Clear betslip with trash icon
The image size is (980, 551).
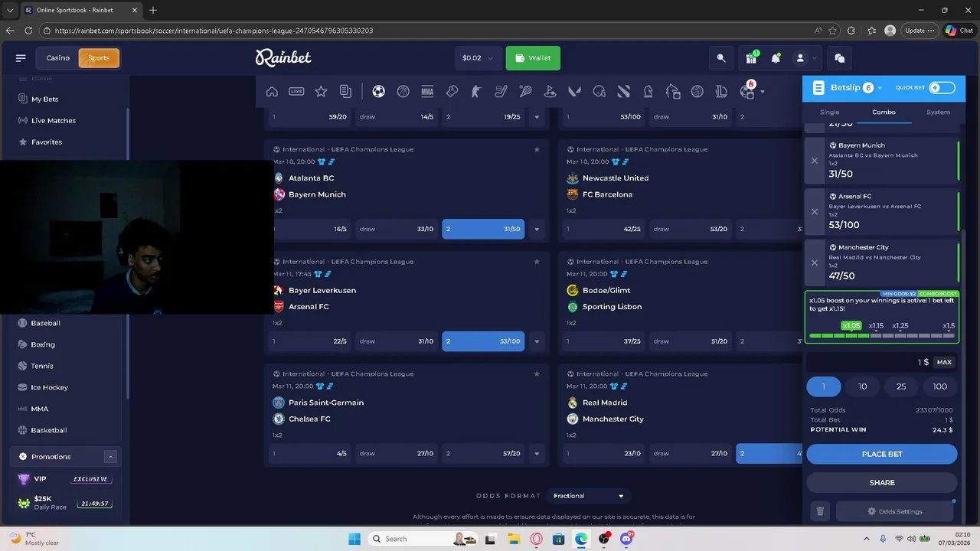(820, 511)
